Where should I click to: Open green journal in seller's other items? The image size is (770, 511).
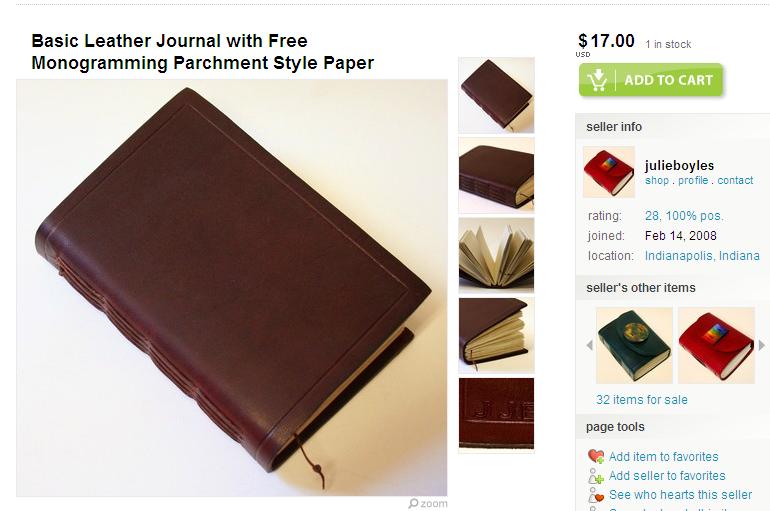pos(634,345)
